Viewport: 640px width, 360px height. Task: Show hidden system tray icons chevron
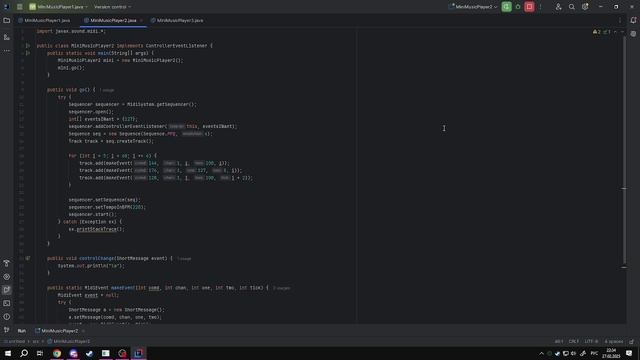541,353
